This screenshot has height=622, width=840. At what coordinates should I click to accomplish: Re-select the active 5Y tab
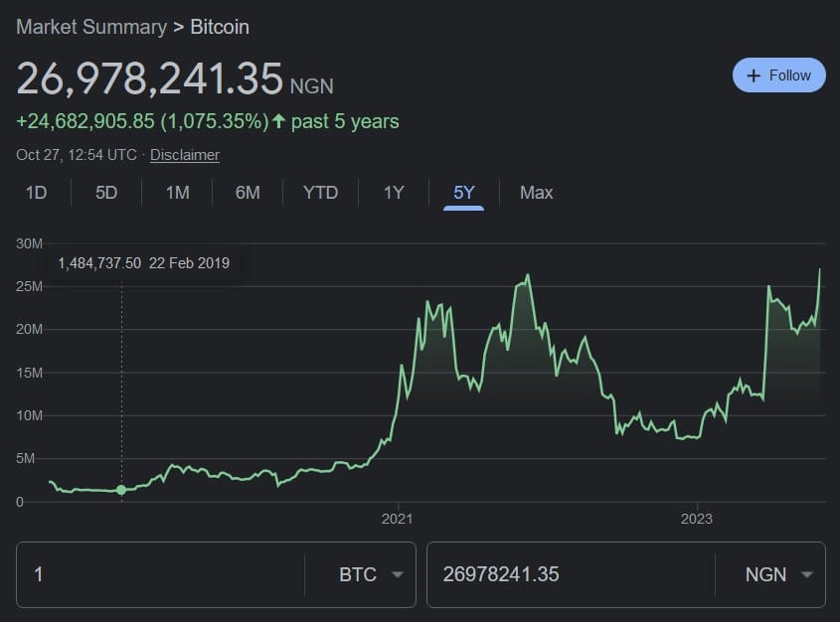point(462,192)
